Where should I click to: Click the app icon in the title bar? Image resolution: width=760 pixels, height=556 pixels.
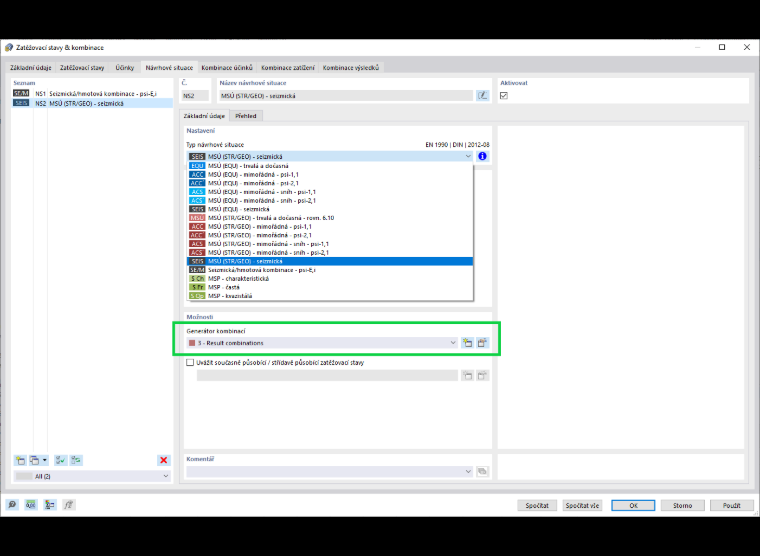[x=9, y=48]
